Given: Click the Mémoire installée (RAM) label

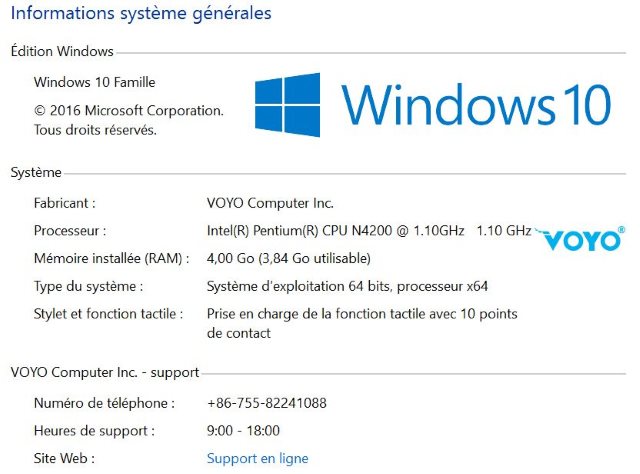Looking at the screenshot, I should [111, 258].
